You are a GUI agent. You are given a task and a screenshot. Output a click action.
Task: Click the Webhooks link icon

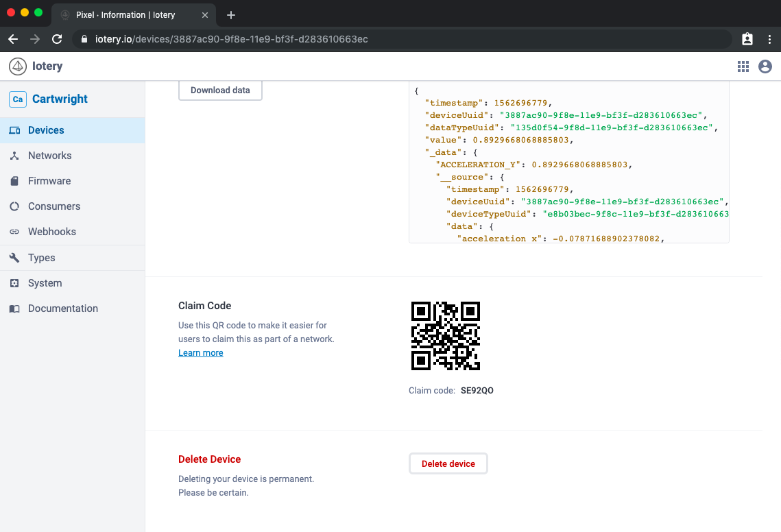[14, 232]
